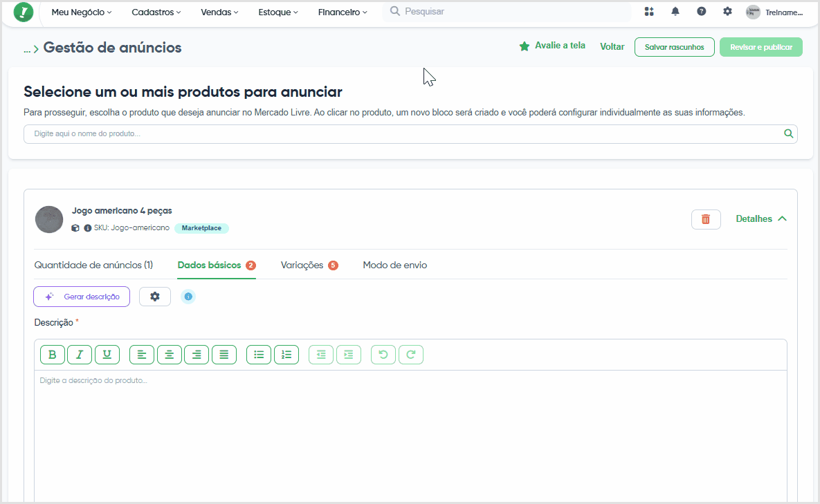
Task: Click the 'Gestão de anúncios' heading
Action: tap(112, 48)
